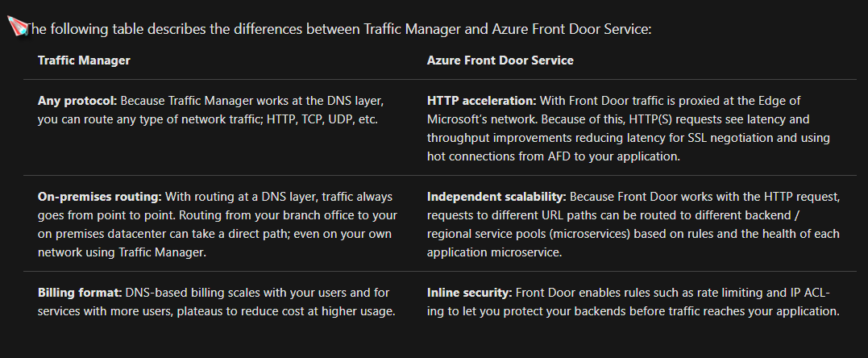Click the bold 'Independent scalability:' label
The image size is (868, 358).
point(496,197)
